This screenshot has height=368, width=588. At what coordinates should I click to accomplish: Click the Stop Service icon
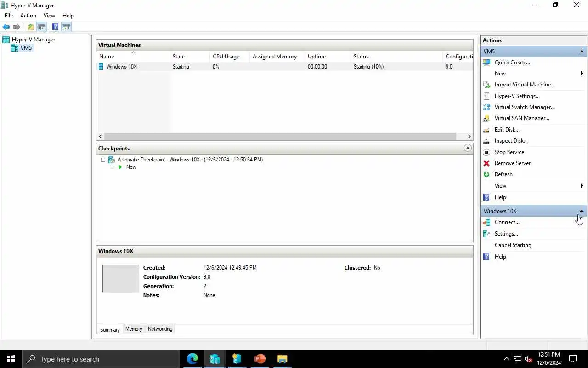[x=486, y=152]
